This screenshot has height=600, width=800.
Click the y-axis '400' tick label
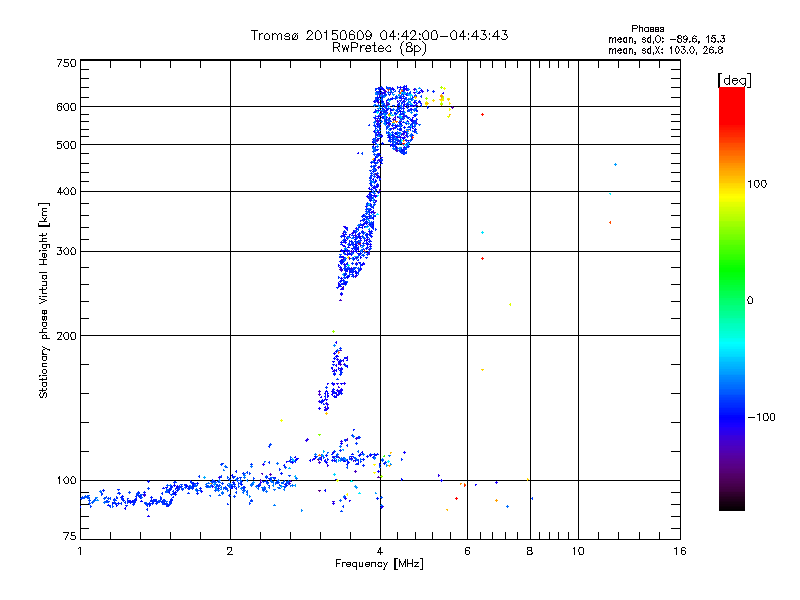point(66,192)
